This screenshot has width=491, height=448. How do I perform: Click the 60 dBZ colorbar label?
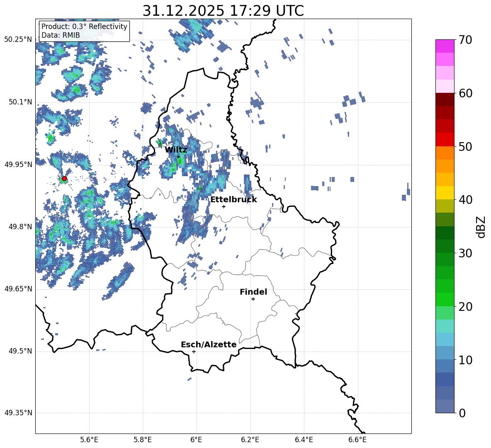(x=465, y=93)
